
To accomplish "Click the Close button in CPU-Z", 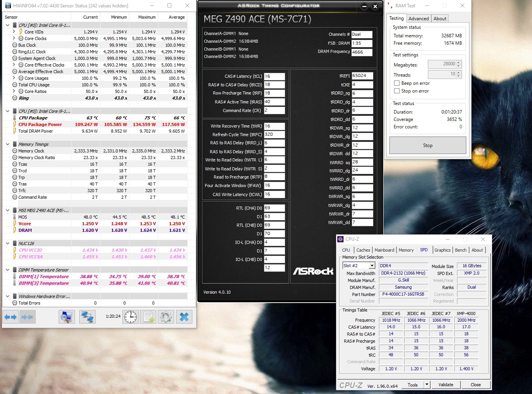I will [x=476, y=385].
